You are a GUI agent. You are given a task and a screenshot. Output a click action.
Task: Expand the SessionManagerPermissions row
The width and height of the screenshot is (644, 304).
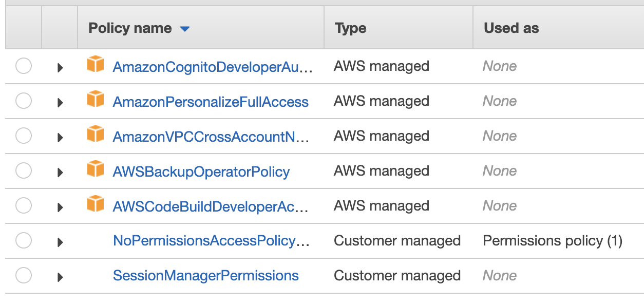(60, 277)
